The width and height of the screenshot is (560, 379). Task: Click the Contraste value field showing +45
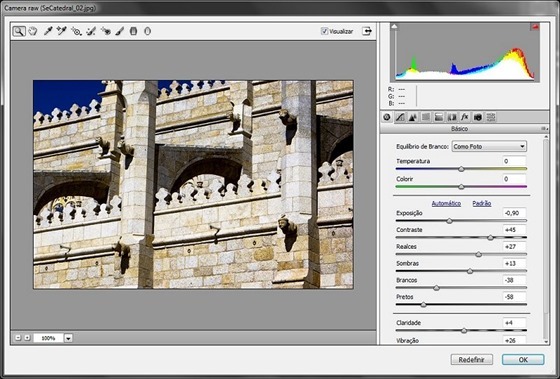tap(514, 230)
